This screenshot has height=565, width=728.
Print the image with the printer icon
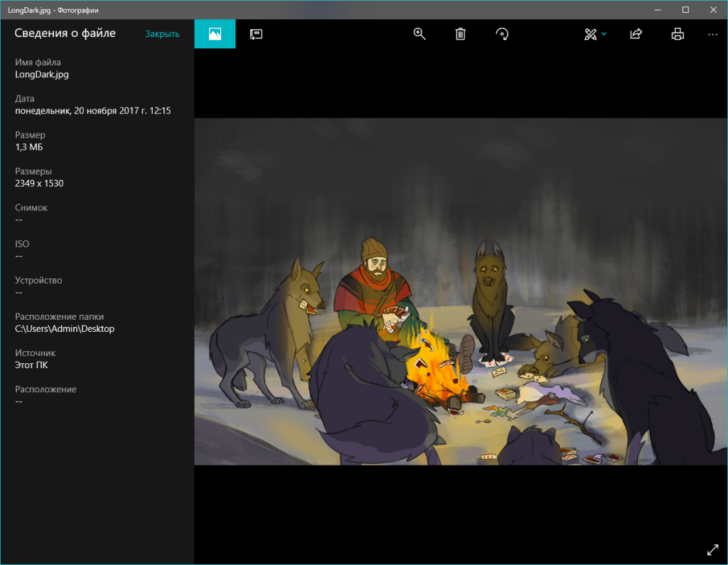point(678,34)
